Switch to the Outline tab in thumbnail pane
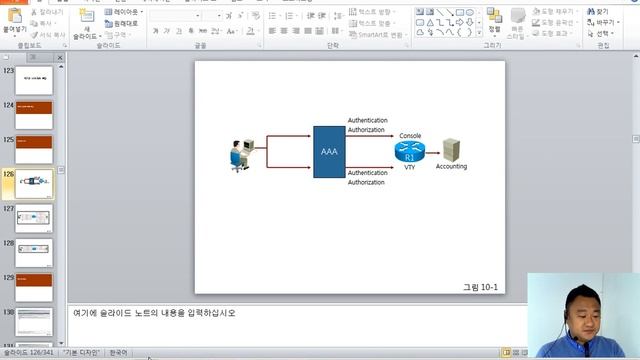640x360 pixels. 39,57
